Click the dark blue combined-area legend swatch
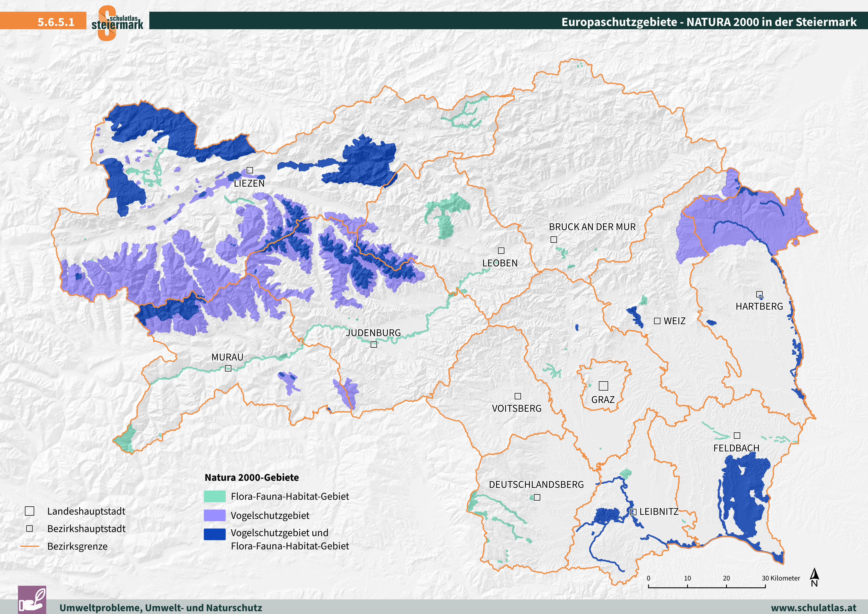The height and width of the screenshot is (614, 868). click(215, 534)
